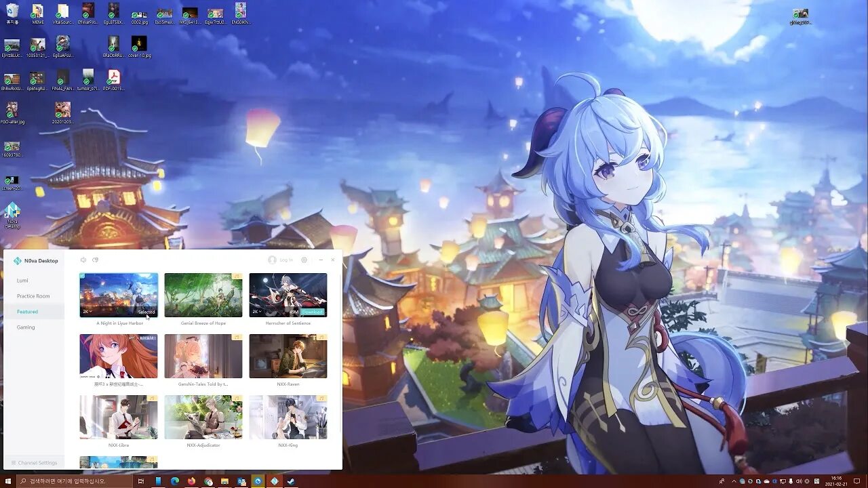The image size is (868, 488).
Task: Click the N0va Desktop logo in the window
Action: point(18,260)
